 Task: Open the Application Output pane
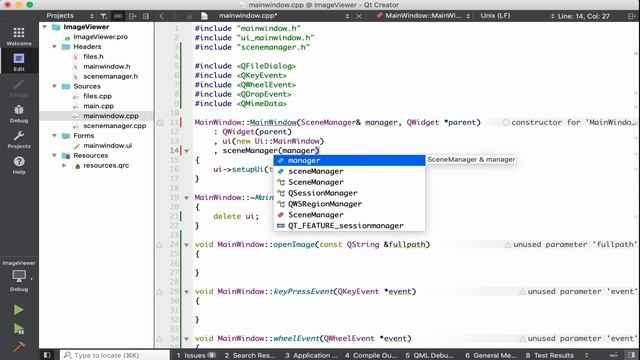coord(311,355)
